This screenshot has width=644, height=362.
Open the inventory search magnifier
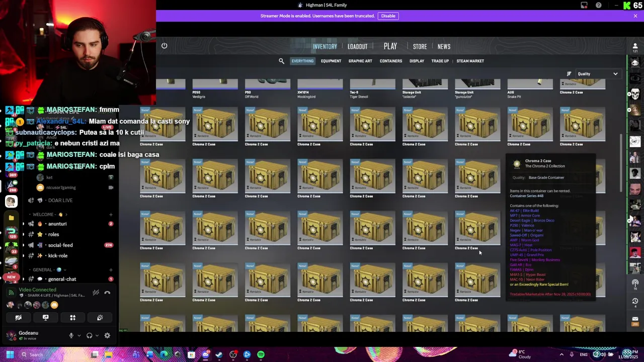[x=281, y=61]
